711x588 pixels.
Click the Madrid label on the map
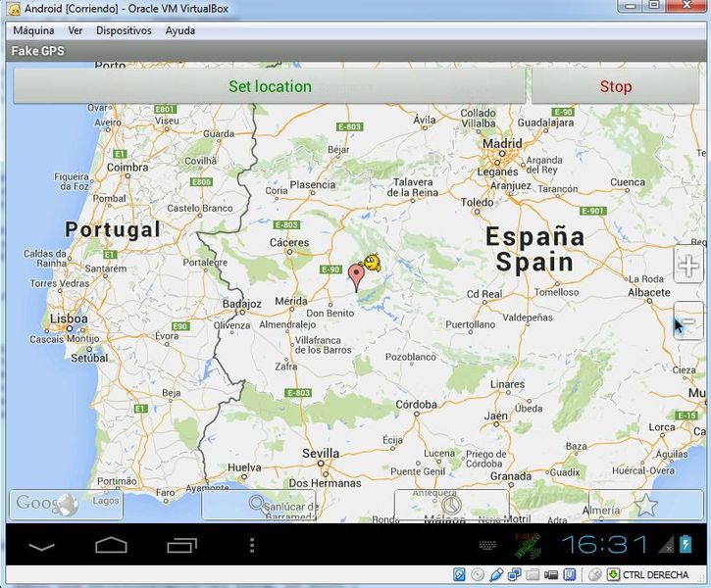point(502,144)
